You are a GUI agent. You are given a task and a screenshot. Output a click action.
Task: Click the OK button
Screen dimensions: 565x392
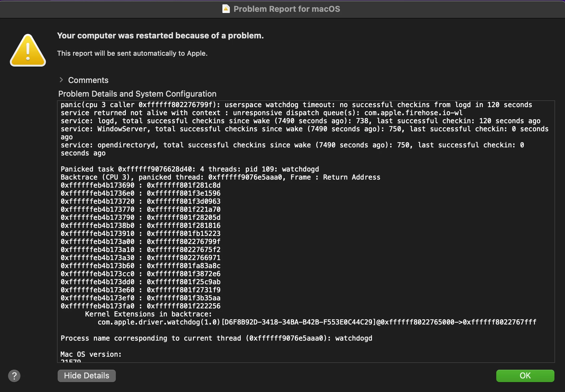[525, 376]
